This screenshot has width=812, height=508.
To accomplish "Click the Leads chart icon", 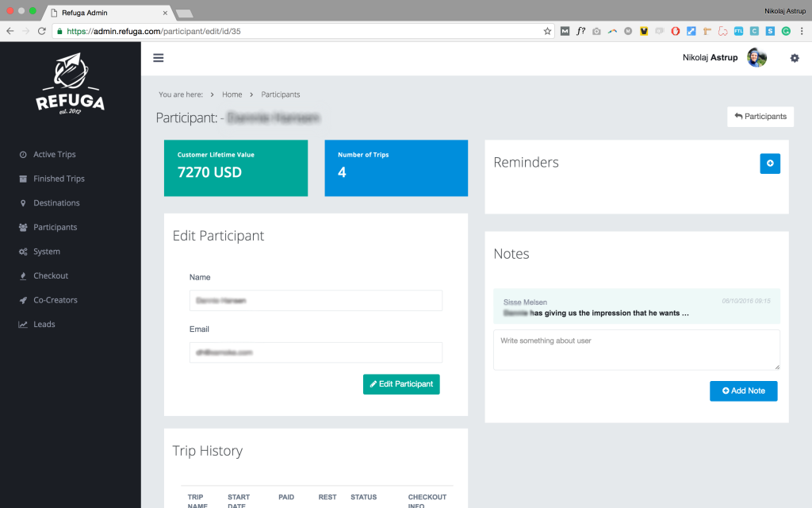I will [23, 325].
